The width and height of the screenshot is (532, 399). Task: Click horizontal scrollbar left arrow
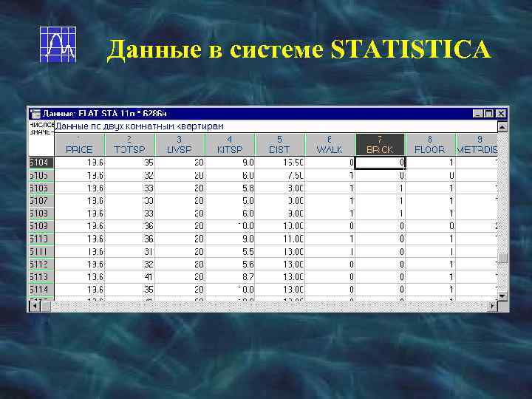pyautogui.click(x=35, y=306)
